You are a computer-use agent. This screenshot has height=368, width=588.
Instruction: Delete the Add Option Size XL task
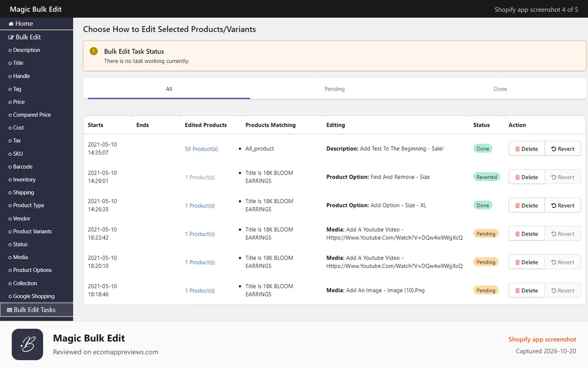[527, 206]
